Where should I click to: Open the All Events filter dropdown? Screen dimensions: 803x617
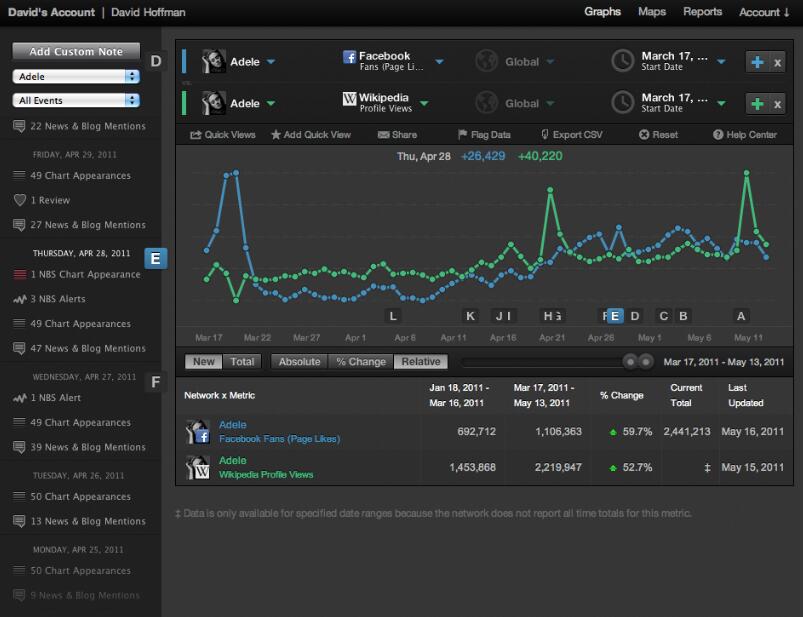tap(76, 100)
